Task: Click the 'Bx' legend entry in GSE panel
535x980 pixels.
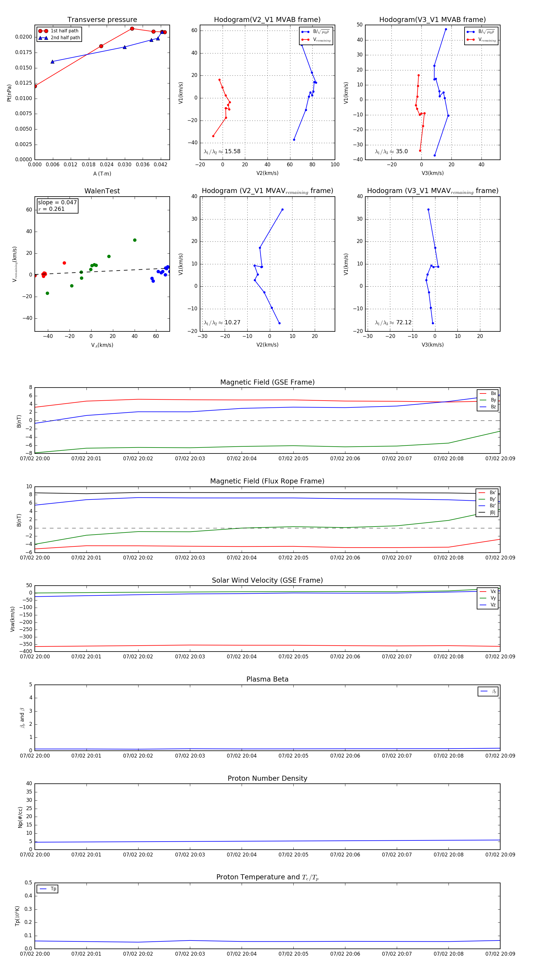Action: tap(488, 393)
